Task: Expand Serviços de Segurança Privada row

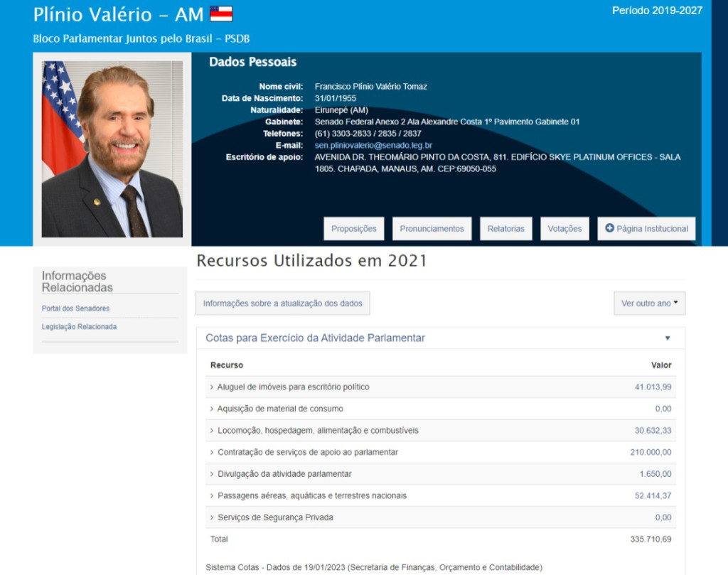Action: (274, 517)
